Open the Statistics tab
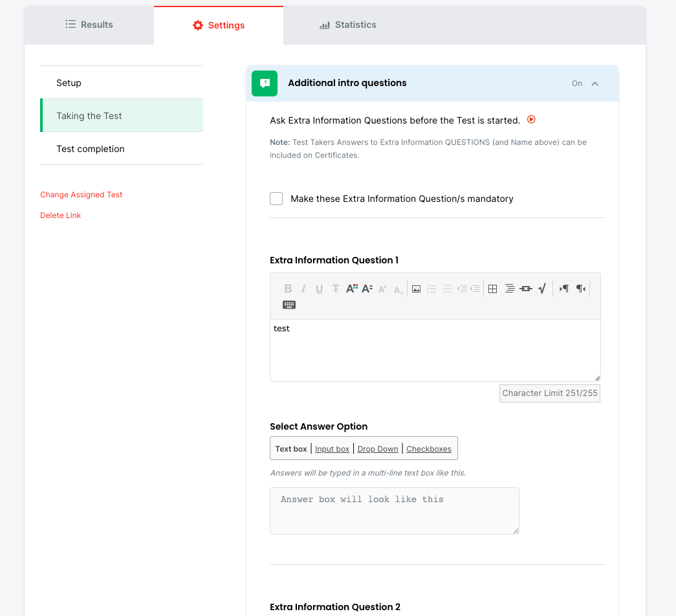The height and width of the screenshot is (616, 676). pyautogui.click(x=348, y=25)
